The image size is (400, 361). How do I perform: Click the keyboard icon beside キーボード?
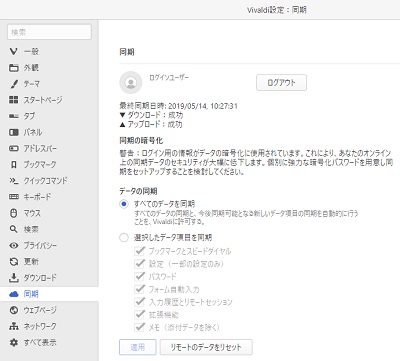(x=14, y=197)
